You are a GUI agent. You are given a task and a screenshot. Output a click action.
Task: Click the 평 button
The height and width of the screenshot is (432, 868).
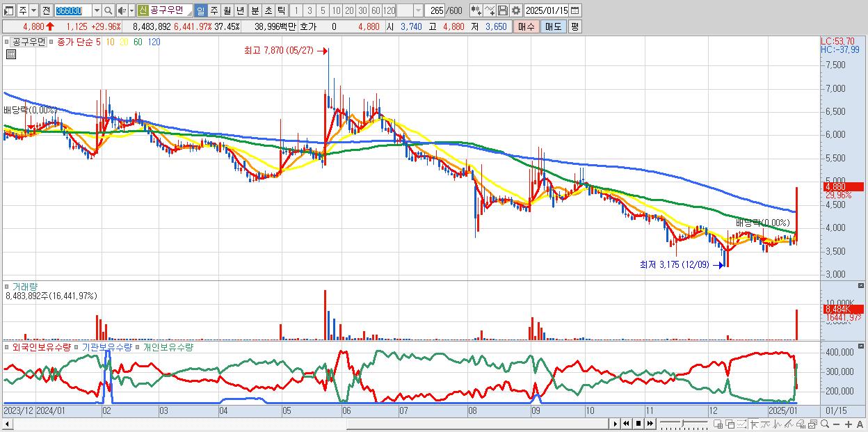pos(574,26)
